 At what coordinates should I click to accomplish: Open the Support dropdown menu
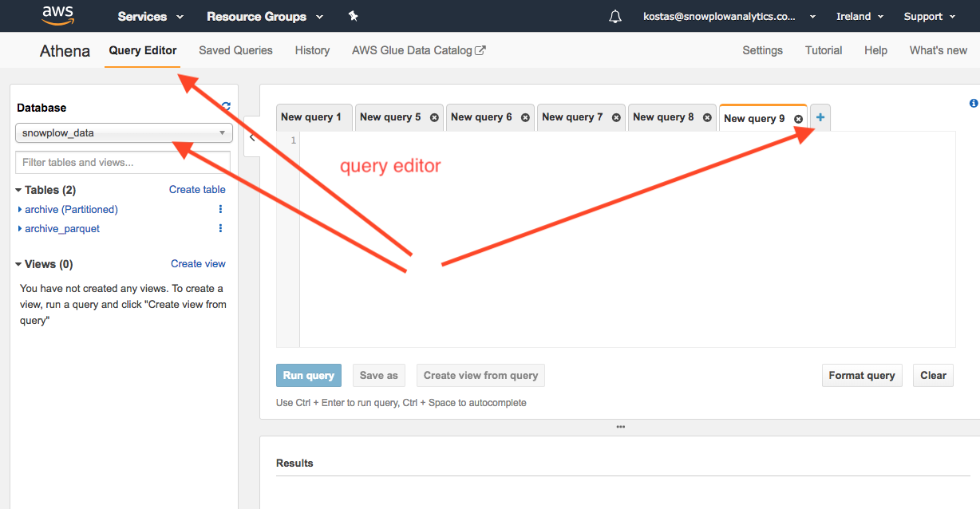point(929,16)
